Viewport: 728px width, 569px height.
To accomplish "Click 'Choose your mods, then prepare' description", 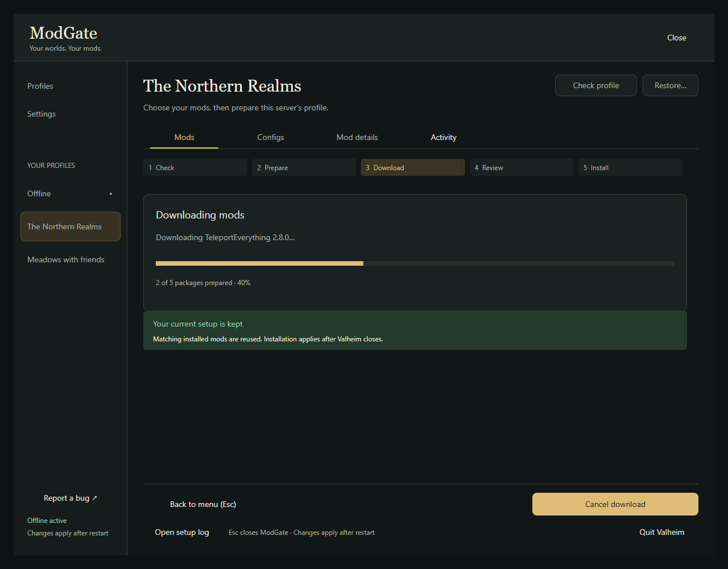I will (x=236, y=108).
